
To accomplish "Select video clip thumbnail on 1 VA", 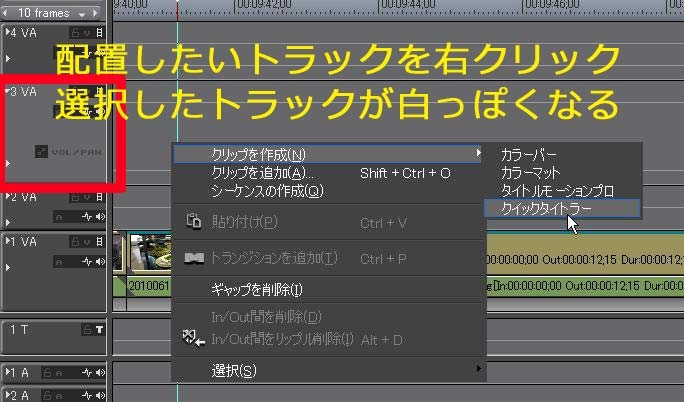I will point(150,252).
